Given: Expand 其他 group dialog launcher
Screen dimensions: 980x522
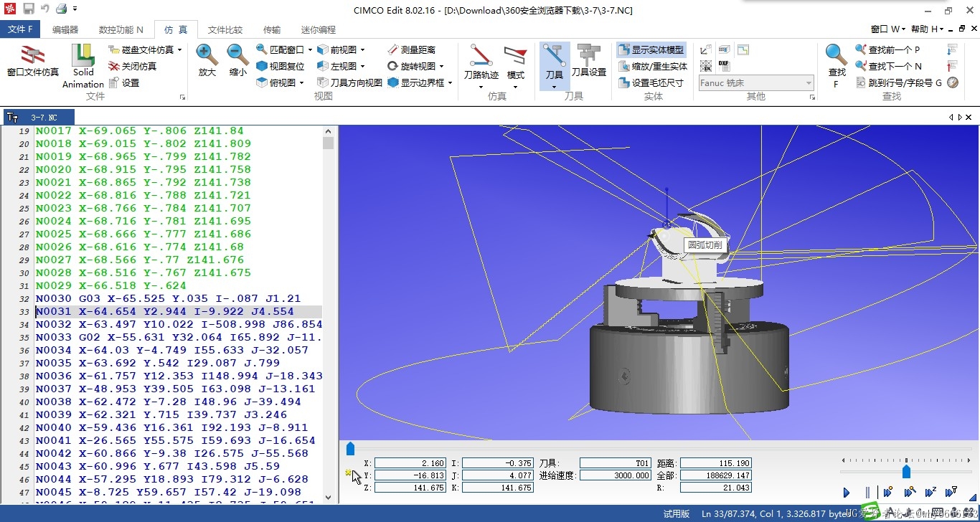Looking at the screenshot, I should pyautogui.click(x=811, y=97).
